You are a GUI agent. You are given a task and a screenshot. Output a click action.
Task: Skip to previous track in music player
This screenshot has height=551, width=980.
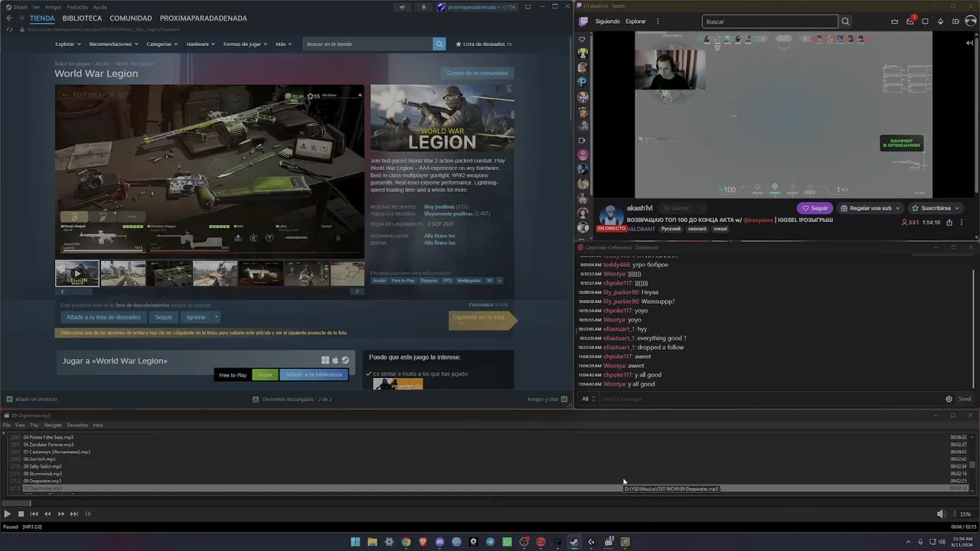pos(34,514)
